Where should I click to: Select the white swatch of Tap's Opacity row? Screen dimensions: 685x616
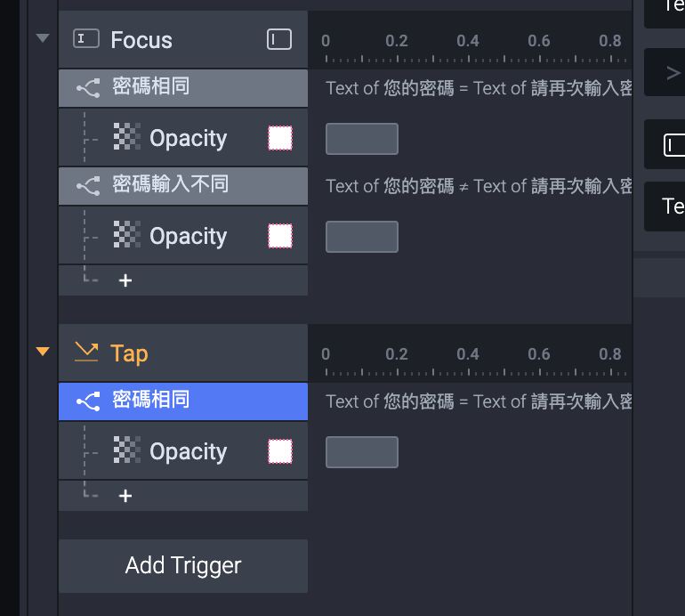tap(280, 451)
